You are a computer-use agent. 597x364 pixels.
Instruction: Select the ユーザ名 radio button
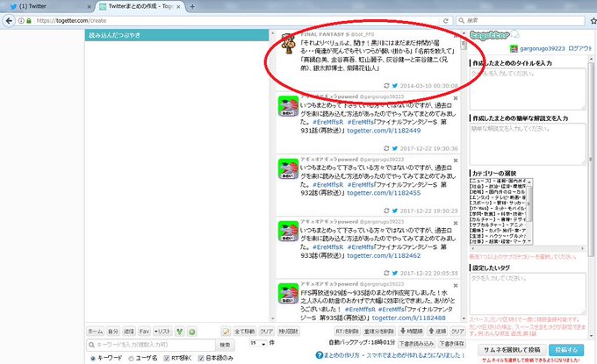pos(131,358)
